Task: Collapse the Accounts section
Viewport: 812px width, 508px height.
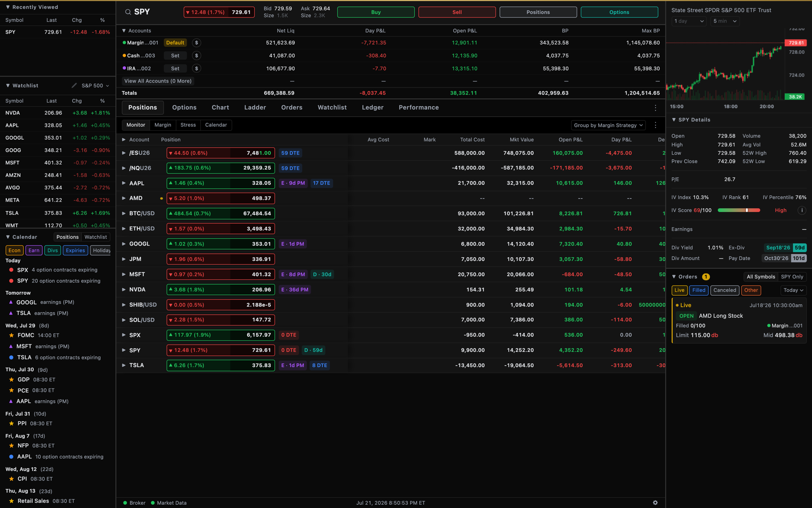Action: (x=124, y=30)
